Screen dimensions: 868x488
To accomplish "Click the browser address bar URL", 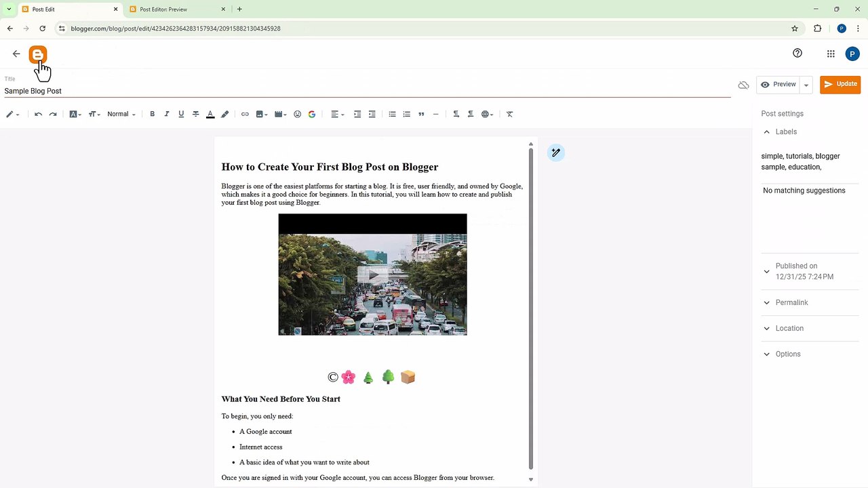I will coord(176,28).
